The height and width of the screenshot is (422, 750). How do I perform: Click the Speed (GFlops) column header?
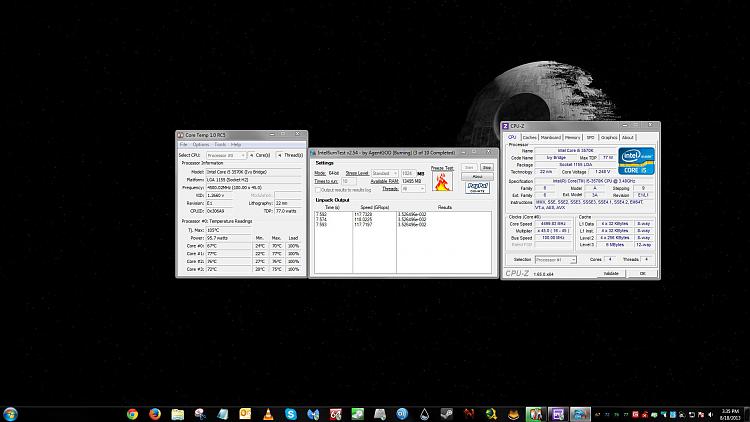click(375, 208)
